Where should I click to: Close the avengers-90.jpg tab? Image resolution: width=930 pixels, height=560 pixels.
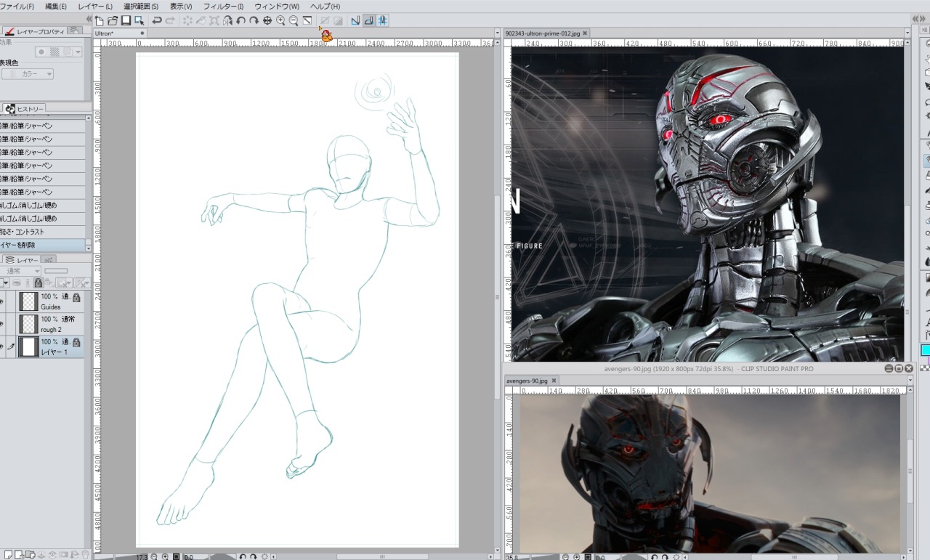[554, 381]
